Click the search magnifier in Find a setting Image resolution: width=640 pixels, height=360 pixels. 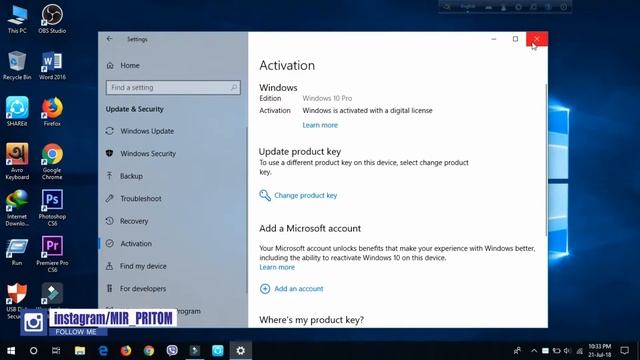pyautogui.click(x=234, y=87)
